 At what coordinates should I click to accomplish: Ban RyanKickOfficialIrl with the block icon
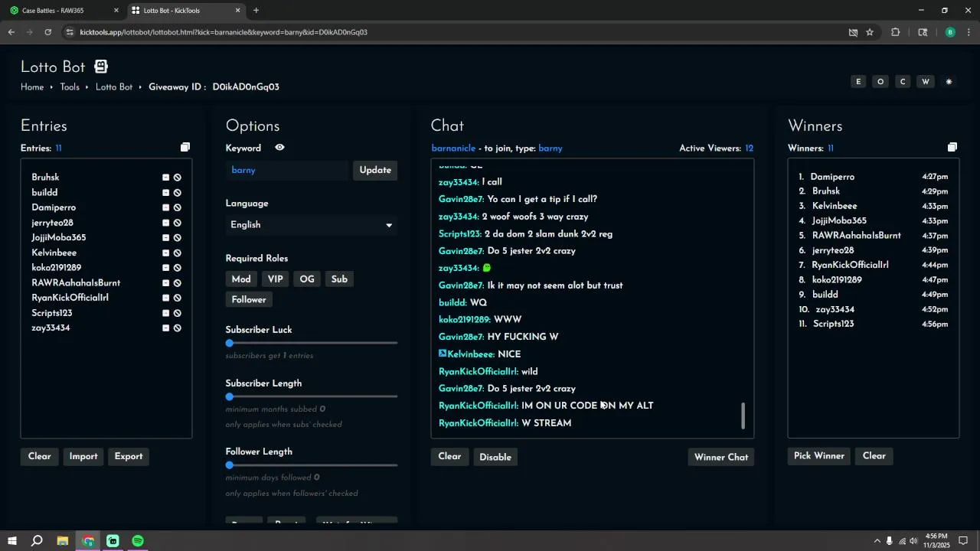click(x=177, y=298)
